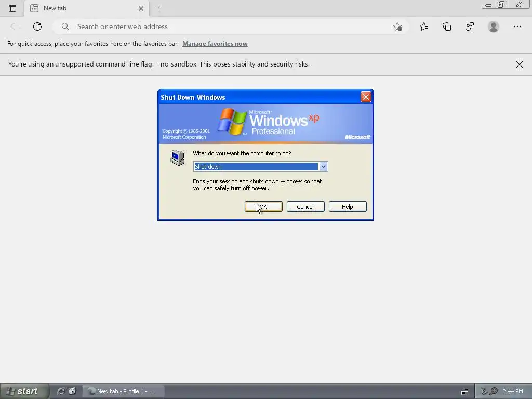Open the Windows XP Start menu

[x=24, y=391]
